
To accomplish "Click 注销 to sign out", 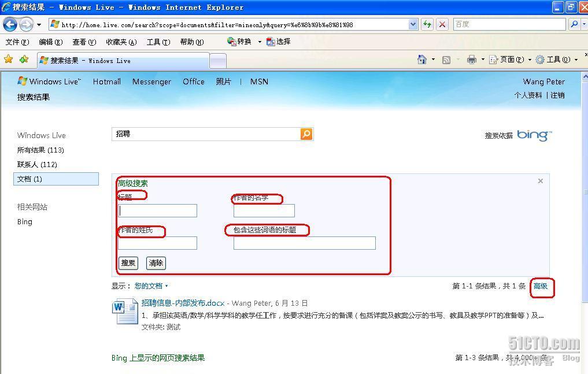I will [557, 95].
